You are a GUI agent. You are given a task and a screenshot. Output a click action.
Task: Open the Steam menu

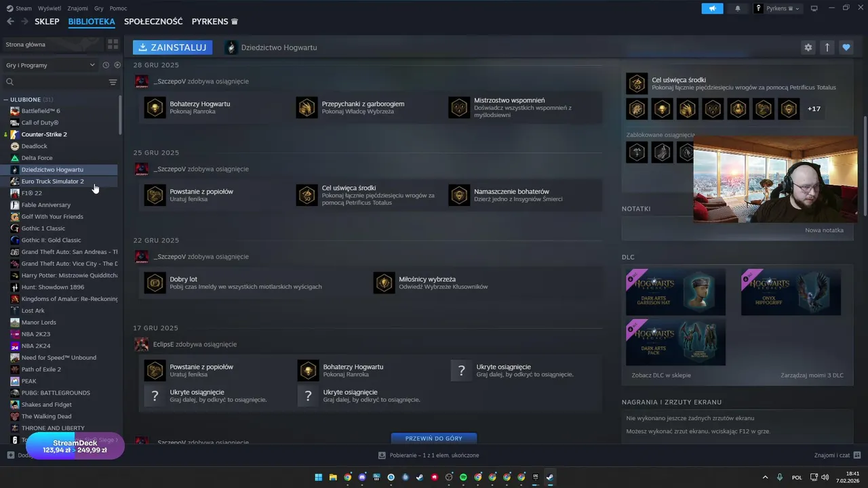20,8
